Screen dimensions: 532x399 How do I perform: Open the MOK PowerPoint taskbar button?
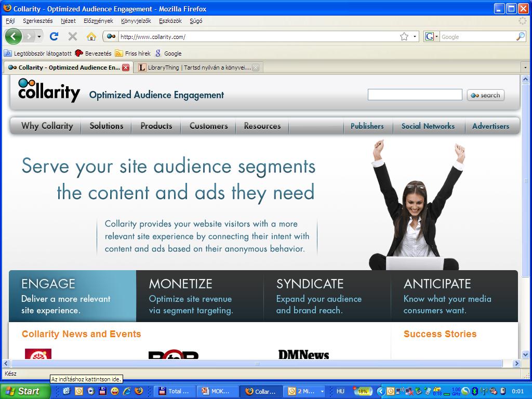click(218, 391)
